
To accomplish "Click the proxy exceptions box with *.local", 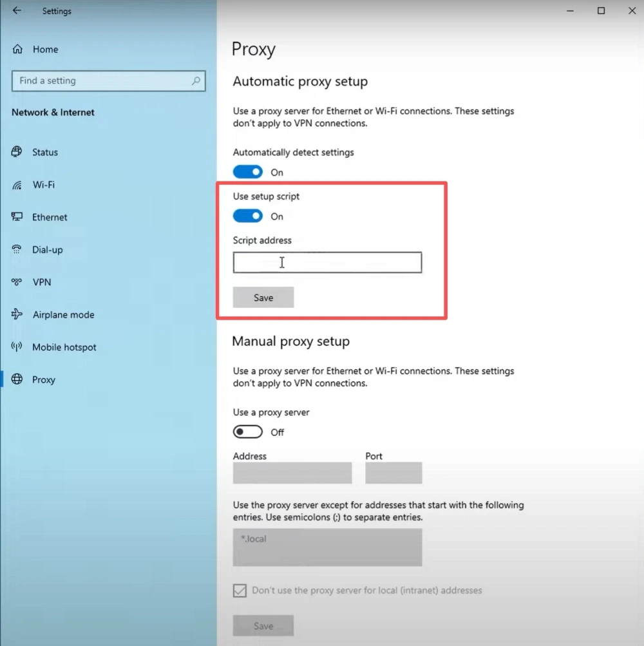I will (x=327, y=547).
